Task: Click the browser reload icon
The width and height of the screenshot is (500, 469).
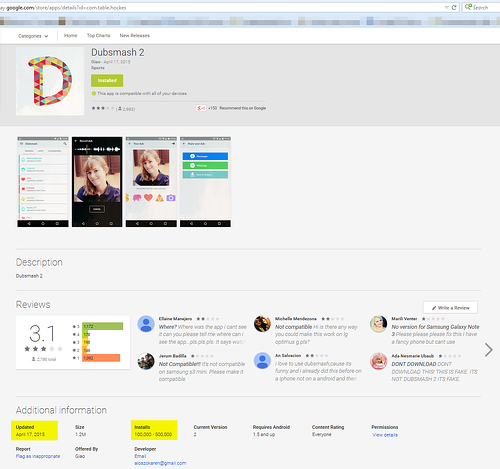Action: 454,7
